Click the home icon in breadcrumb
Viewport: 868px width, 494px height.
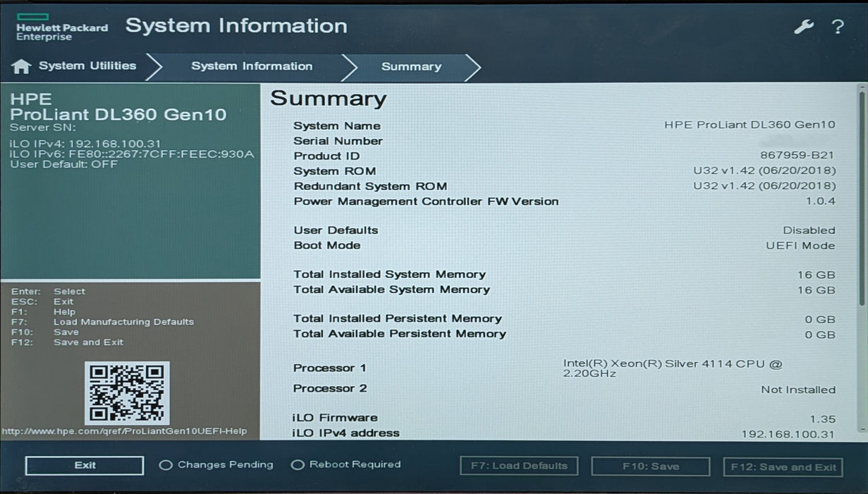click(21, 66)
